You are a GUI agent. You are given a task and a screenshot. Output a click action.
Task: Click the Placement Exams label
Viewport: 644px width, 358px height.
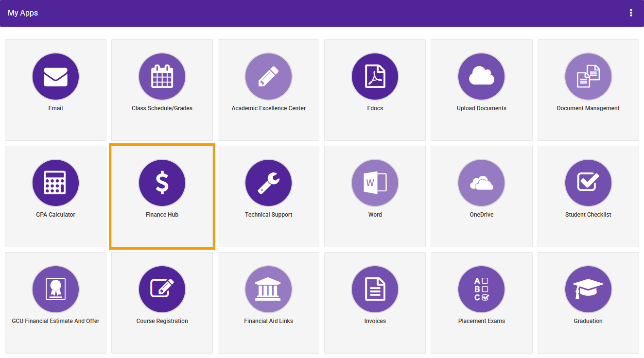pos(481,321)
